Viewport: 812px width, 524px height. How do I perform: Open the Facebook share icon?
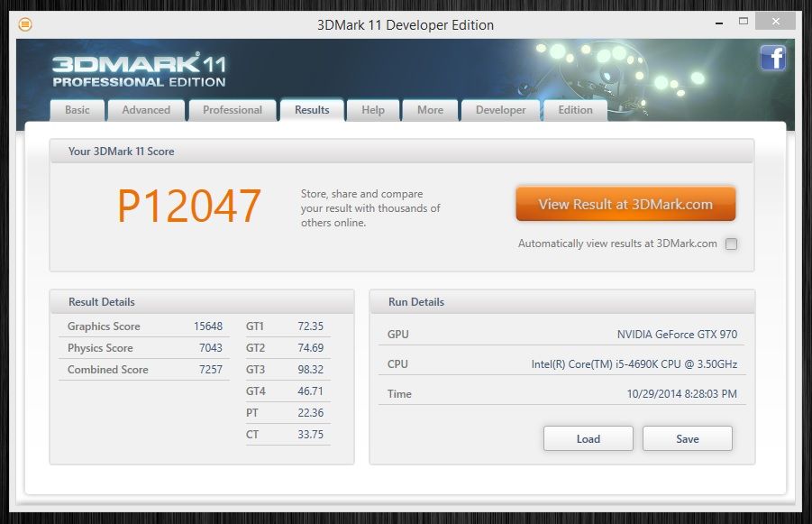tap(772, 58)
